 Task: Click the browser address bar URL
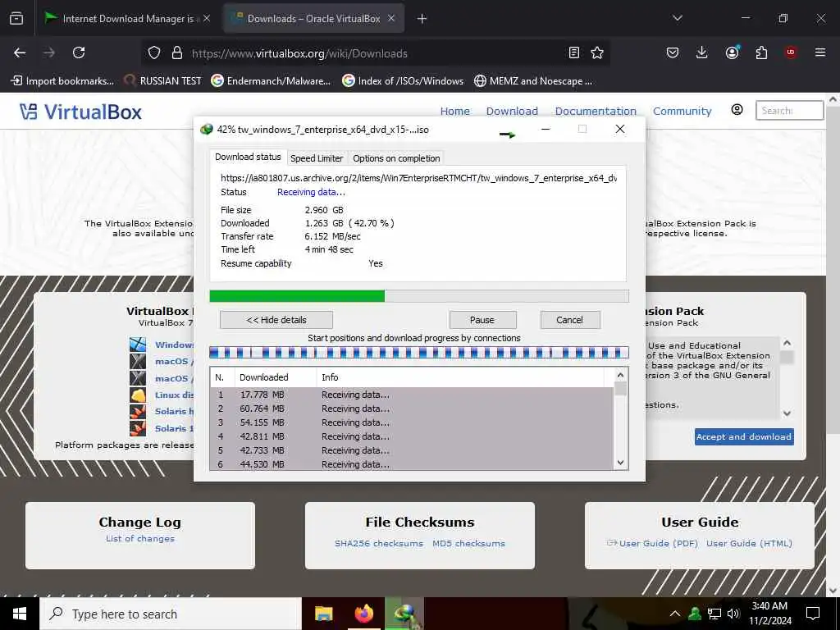click(299, 53)
